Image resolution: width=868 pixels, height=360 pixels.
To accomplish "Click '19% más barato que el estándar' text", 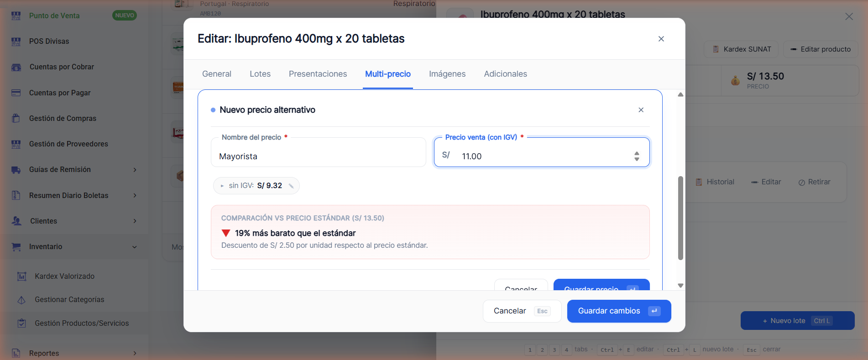I will coord(295,233).
